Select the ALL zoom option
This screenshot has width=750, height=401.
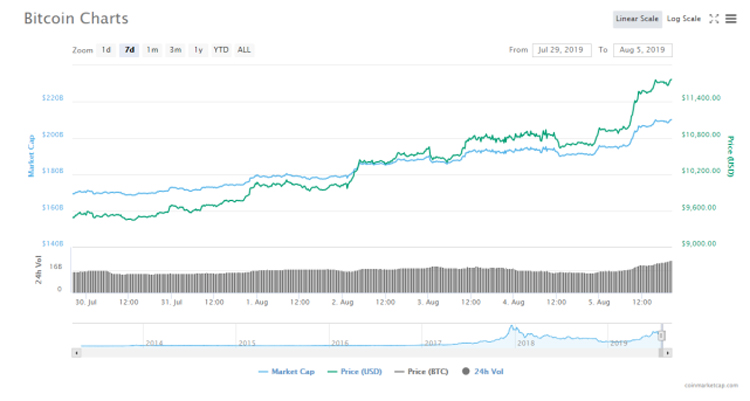[244, 50]
